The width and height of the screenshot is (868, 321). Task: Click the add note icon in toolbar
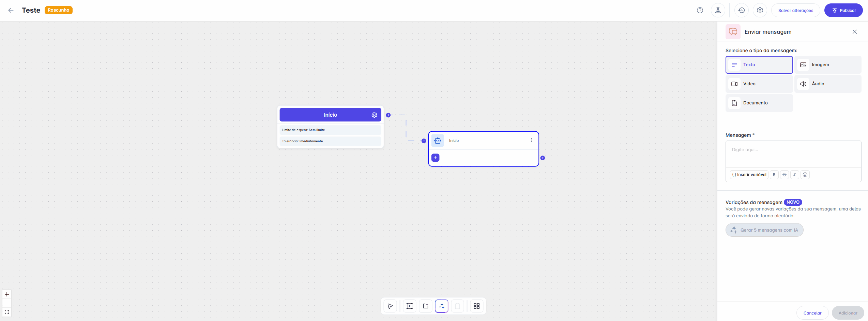426,306
